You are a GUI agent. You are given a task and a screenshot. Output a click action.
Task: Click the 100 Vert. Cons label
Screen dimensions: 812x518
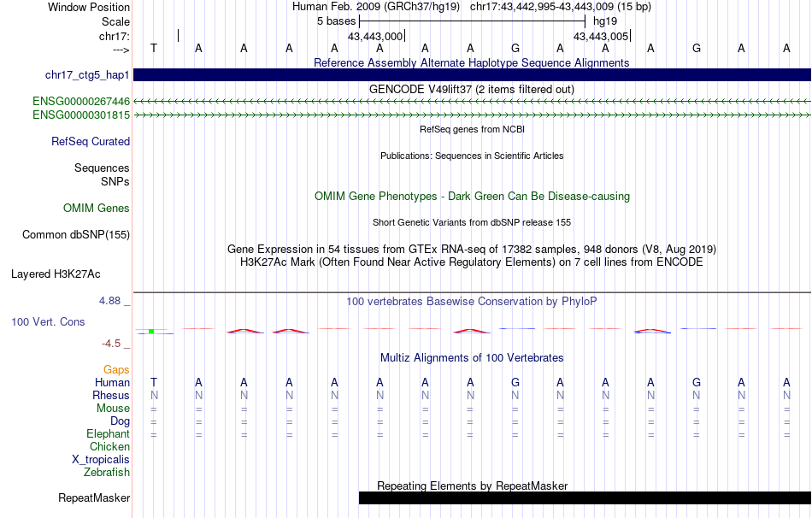coord(48,322)
